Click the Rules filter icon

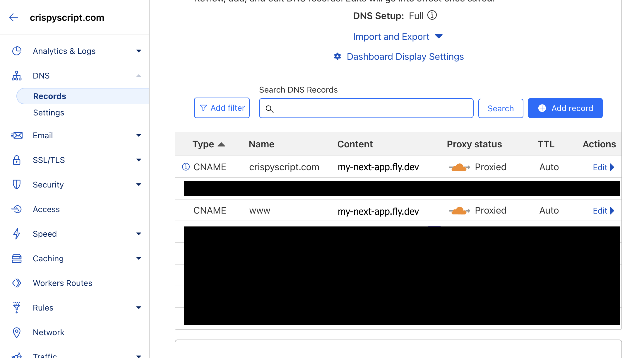16,307
